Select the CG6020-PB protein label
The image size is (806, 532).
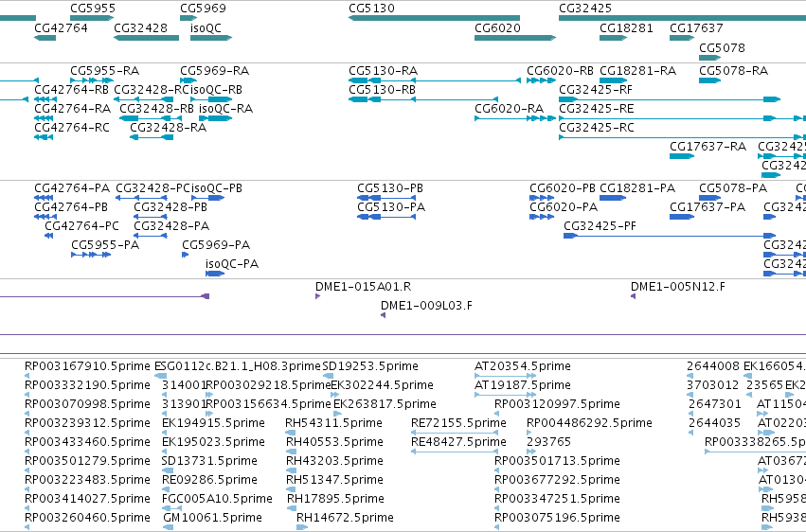tap(563, 188)
